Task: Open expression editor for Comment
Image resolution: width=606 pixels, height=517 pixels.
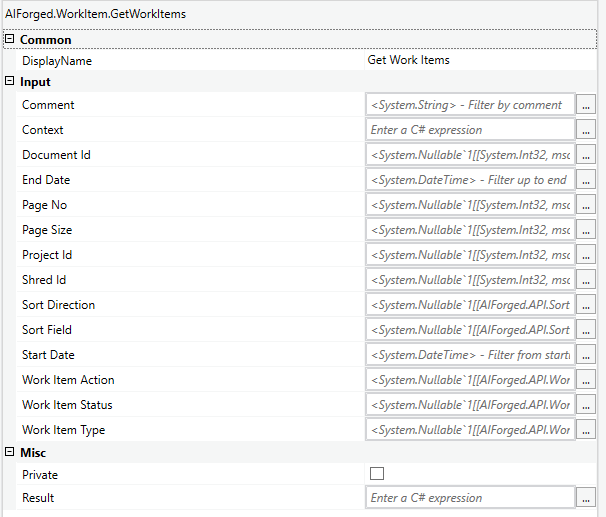Action: (586, 105)
